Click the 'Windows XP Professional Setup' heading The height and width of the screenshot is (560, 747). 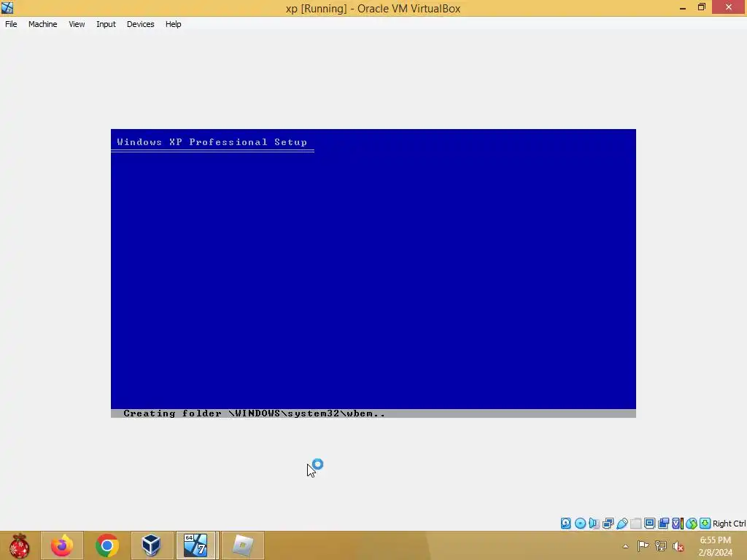212,142
